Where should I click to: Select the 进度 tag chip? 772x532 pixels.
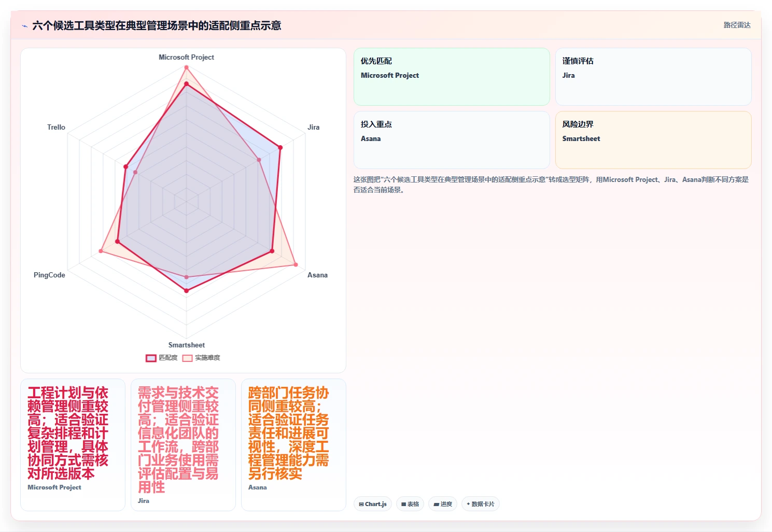[443, 504]
